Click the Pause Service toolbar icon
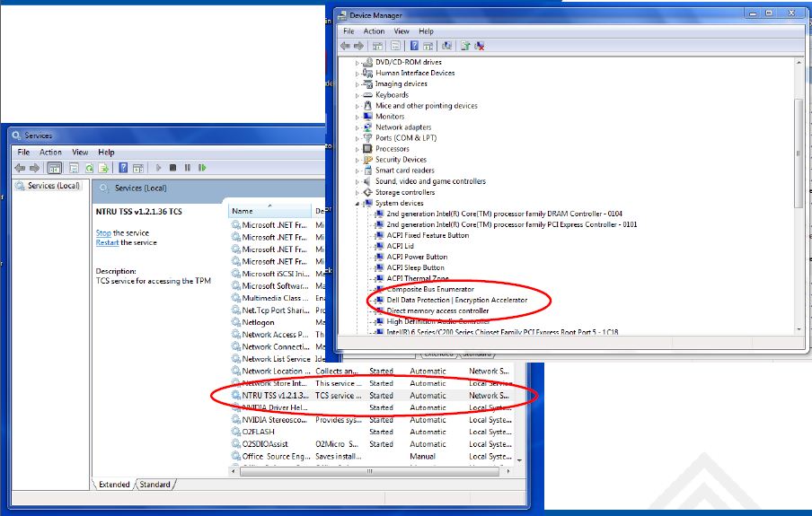 187,168
